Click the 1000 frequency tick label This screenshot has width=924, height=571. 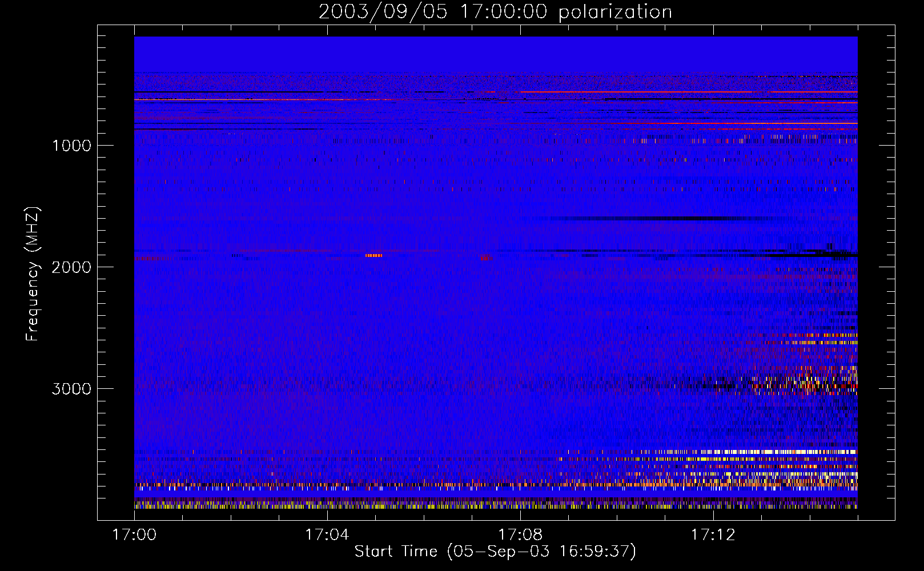tap(71, 146)
